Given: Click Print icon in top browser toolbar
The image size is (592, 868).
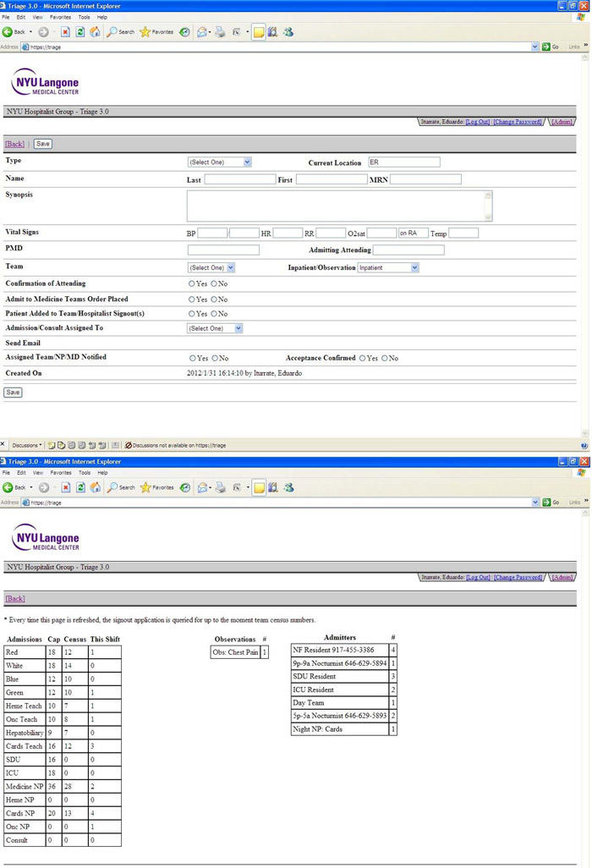Looking at the screenshot, I should (x=220, y=32).
